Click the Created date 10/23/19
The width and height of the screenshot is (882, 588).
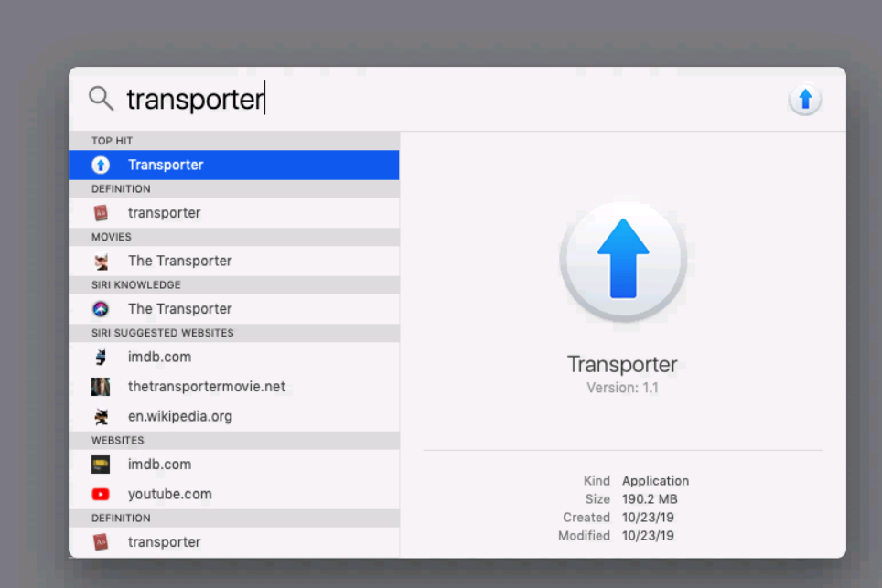[x=648, y=518]
